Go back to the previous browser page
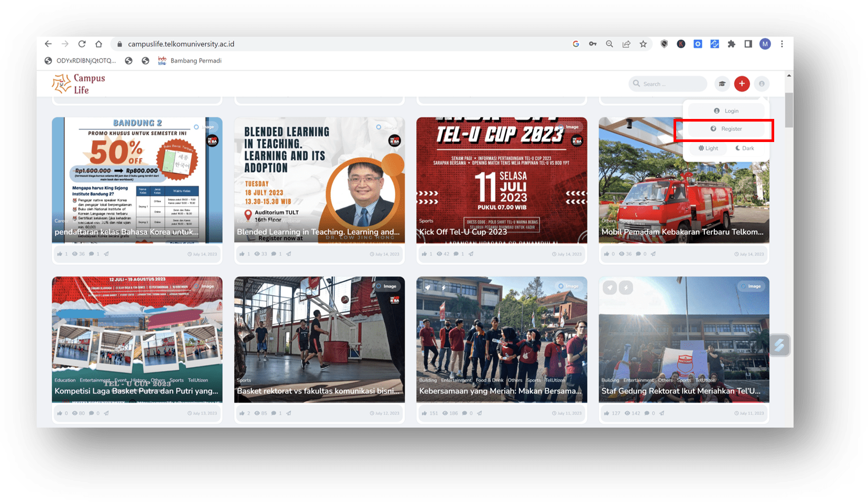868x502 pixels. pyautogui.click(x=48, y=44)
